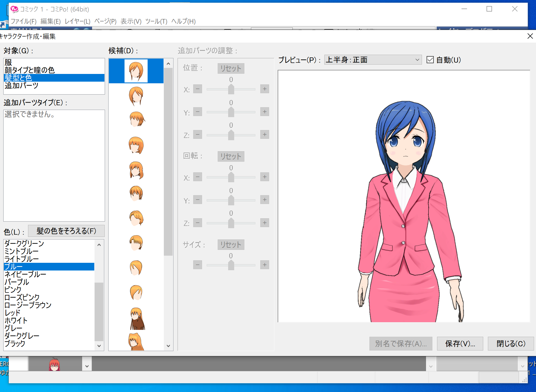Close the character creation dialog with X
Viewport: 536px width, 392px height.
(x=530, y=36)
